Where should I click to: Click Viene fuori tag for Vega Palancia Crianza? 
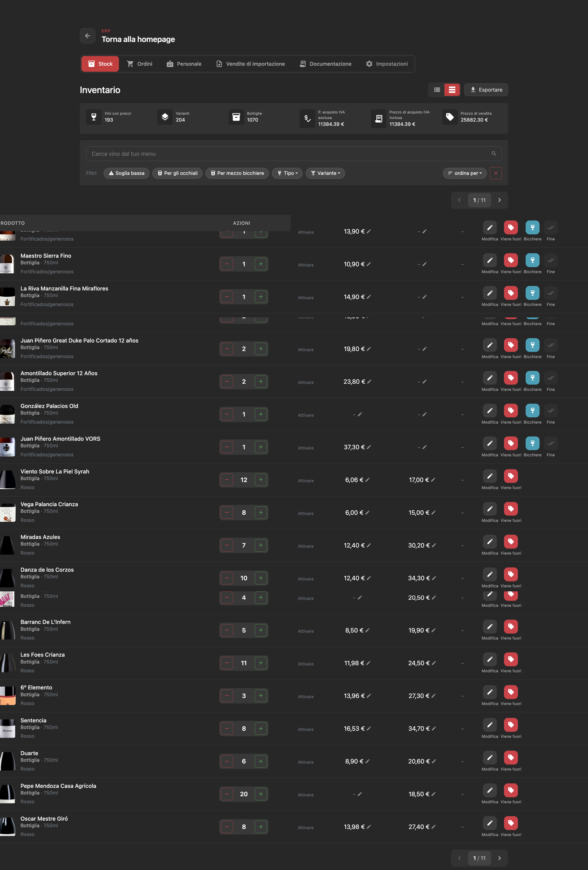(x=511, y=509)
